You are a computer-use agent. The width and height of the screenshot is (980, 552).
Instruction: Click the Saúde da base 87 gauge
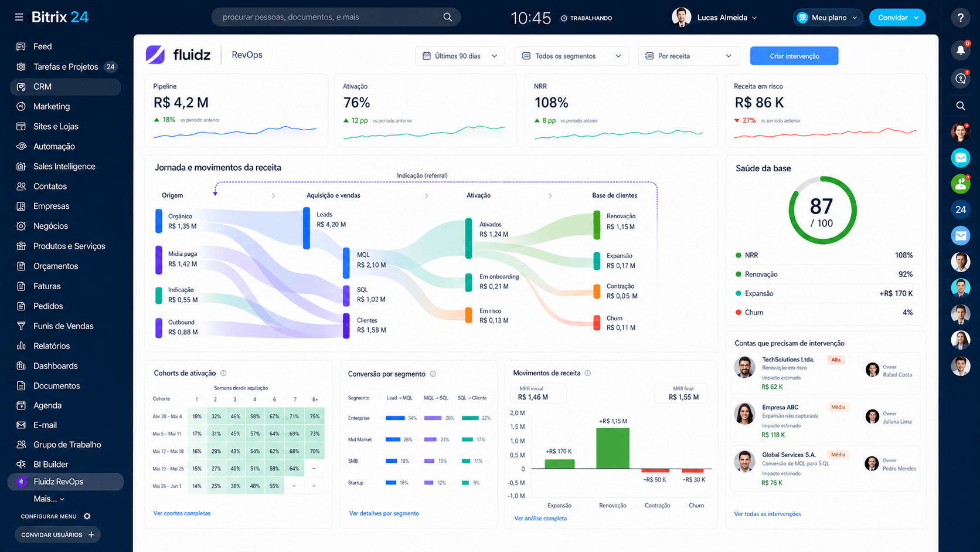(x=822, y=211)
